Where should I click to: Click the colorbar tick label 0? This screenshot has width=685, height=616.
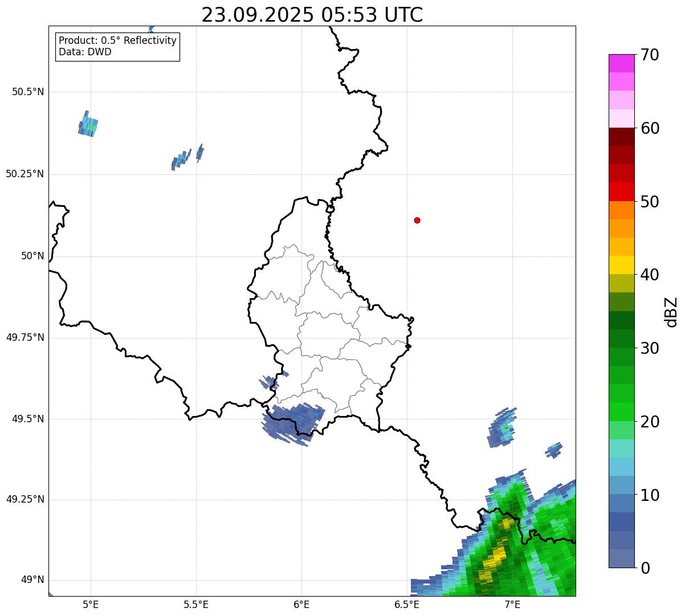pos(645,568)
